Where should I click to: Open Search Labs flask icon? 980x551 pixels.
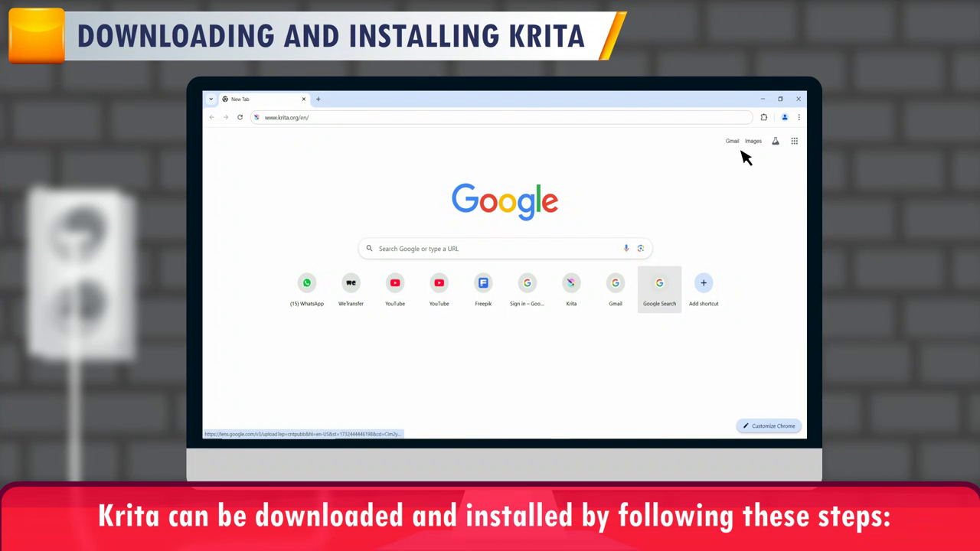(776, 141)
